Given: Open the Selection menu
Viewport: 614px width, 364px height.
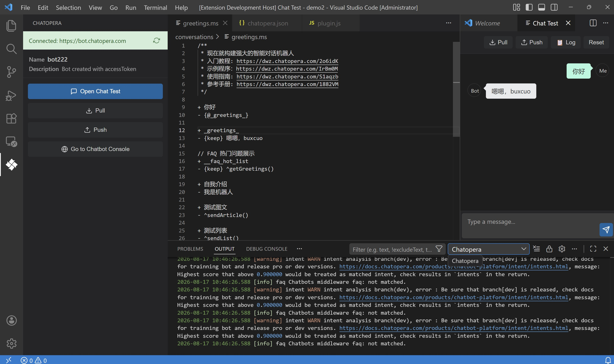Looking at the screenshot, I should 68,7.
